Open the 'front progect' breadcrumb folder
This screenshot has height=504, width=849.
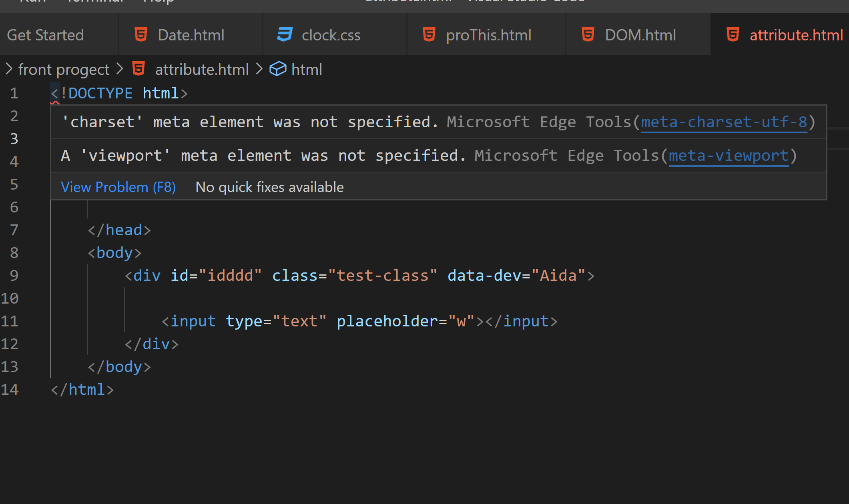coord(64,70)
